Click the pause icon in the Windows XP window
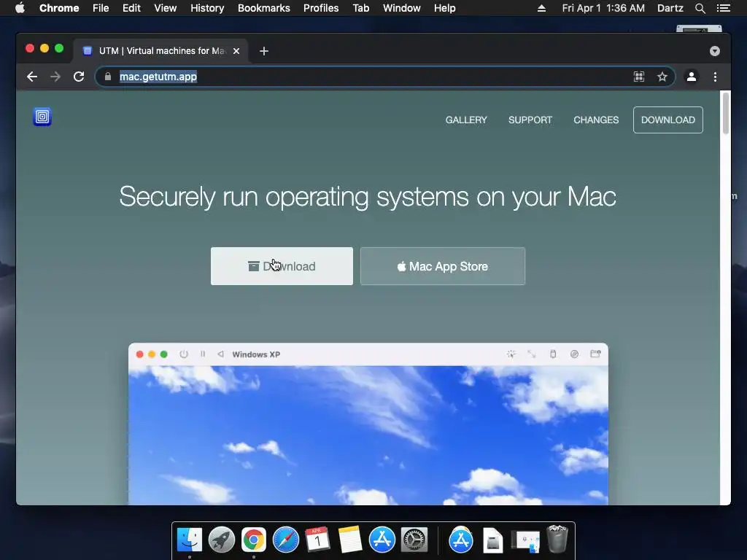The width and height of the screenshot is (747, 560). point(203,354)
